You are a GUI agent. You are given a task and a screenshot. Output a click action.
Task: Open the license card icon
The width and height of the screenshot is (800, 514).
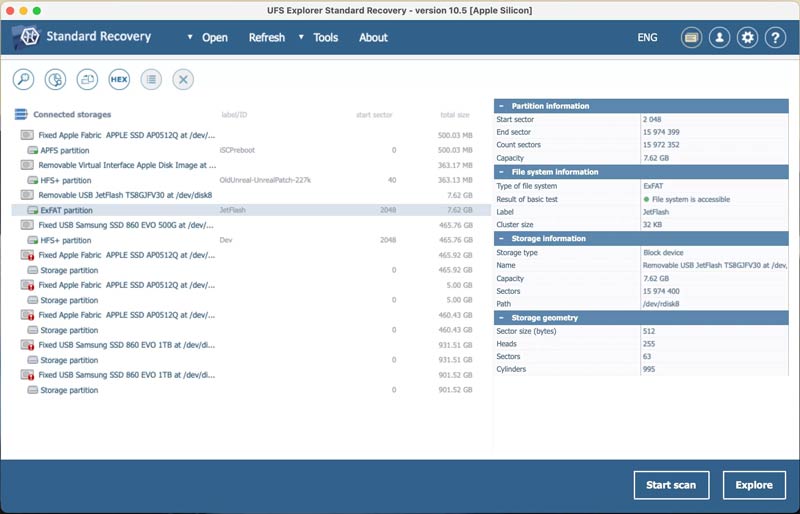tap(691, 38)
